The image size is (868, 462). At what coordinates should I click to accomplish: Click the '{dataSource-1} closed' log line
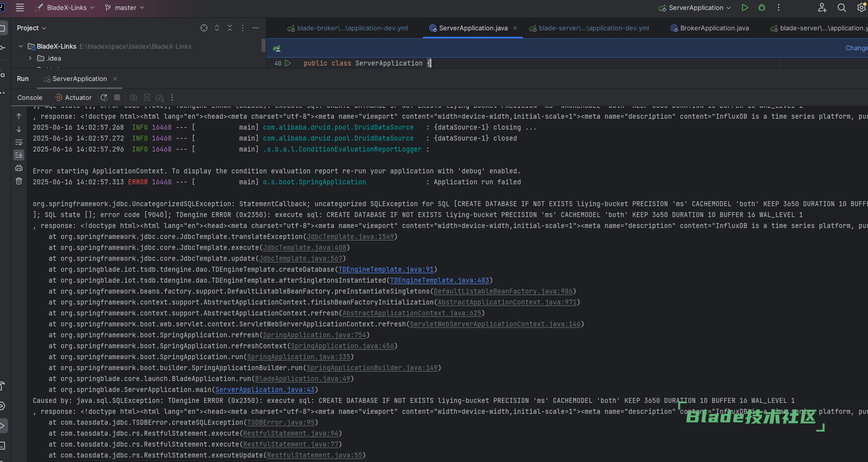tap(275, 138)
